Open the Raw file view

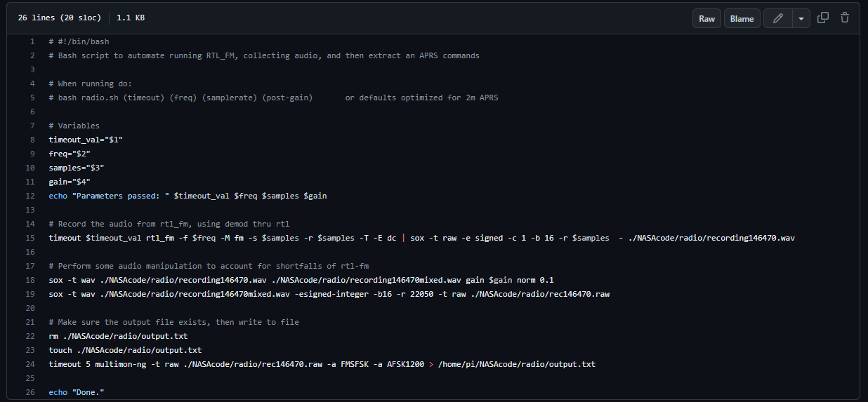coord(706,19)
